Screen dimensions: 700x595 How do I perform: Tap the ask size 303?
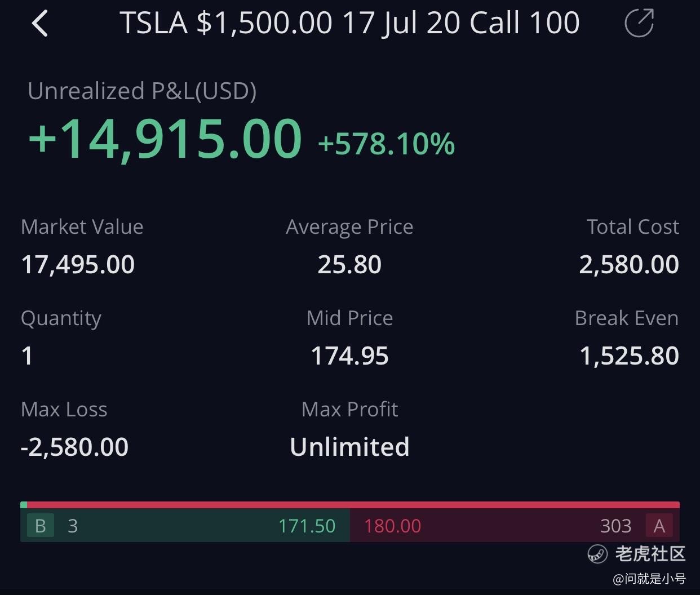click(x=615, y=526)
